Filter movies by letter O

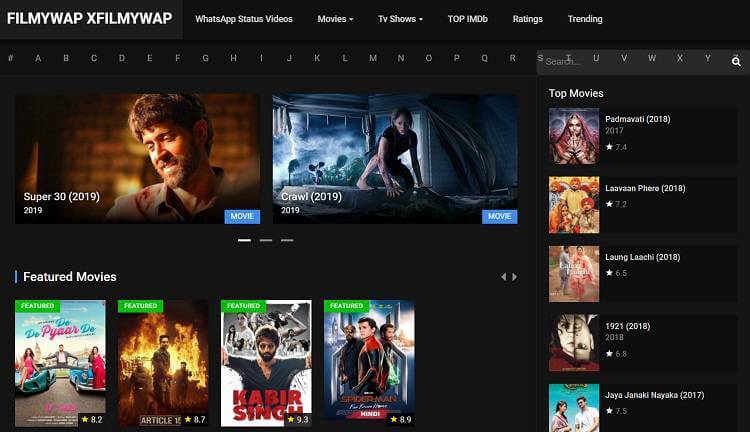tap(429, 58)
